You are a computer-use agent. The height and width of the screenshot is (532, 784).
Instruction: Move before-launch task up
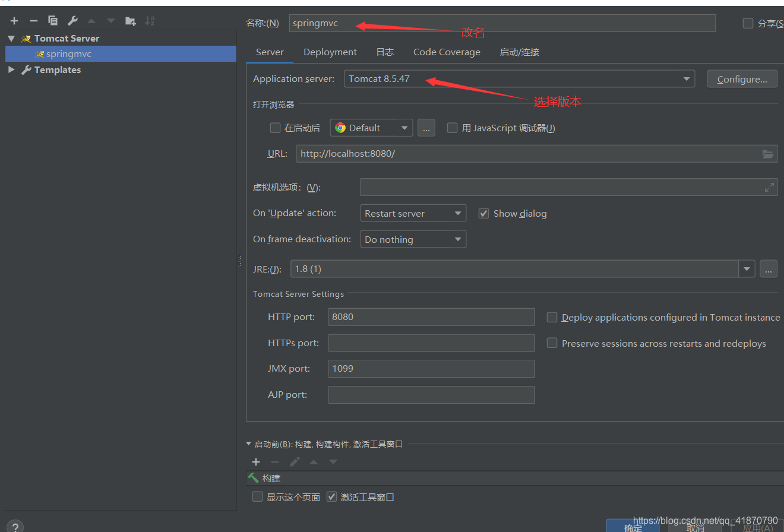point(314,462)
